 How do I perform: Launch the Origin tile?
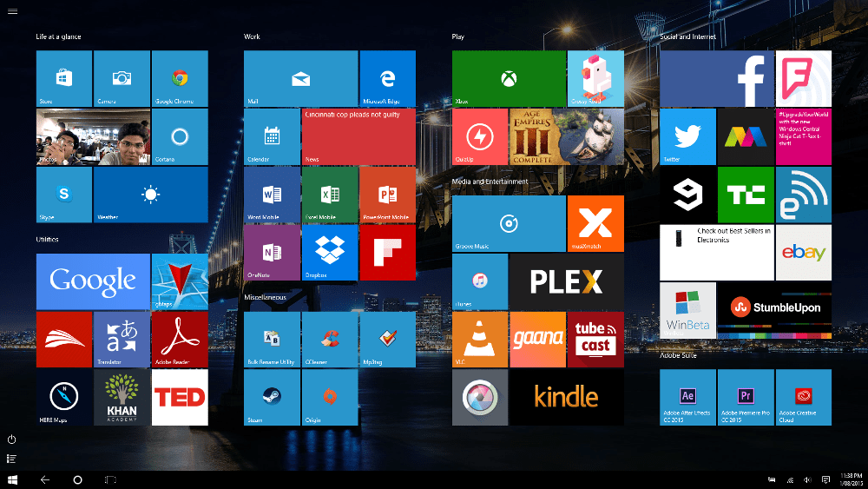click(x=330, y=398)
